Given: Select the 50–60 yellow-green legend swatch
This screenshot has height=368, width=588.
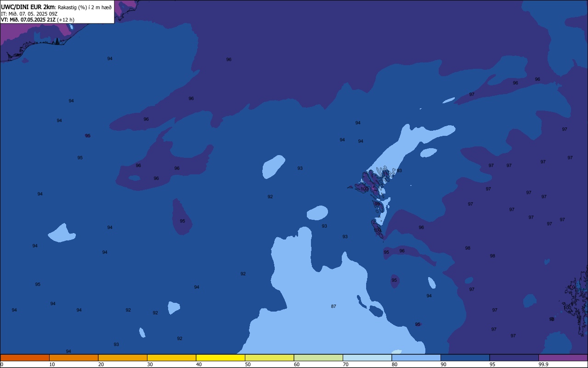Looking at the screenshot, I should pyautogui.click(x=269, y=357).
